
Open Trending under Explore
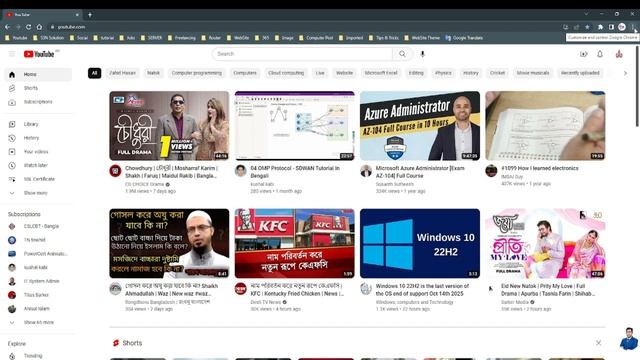click(38, 356)
